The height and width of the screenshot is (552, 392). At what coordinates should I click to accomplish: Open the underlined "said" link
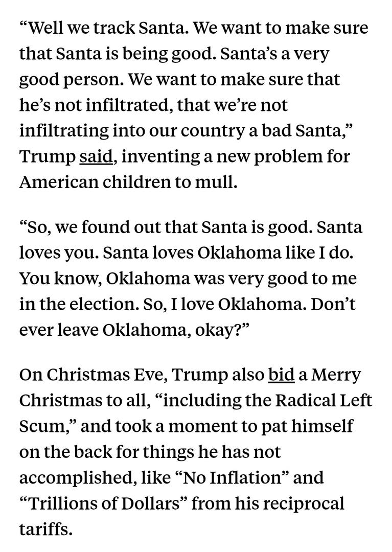pos(96,156)
